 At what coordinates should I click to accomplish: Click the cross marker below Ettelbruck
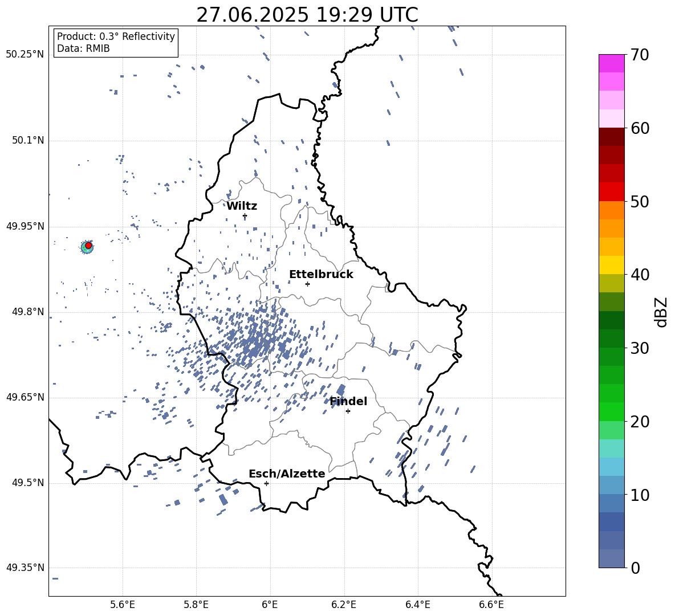307,284
